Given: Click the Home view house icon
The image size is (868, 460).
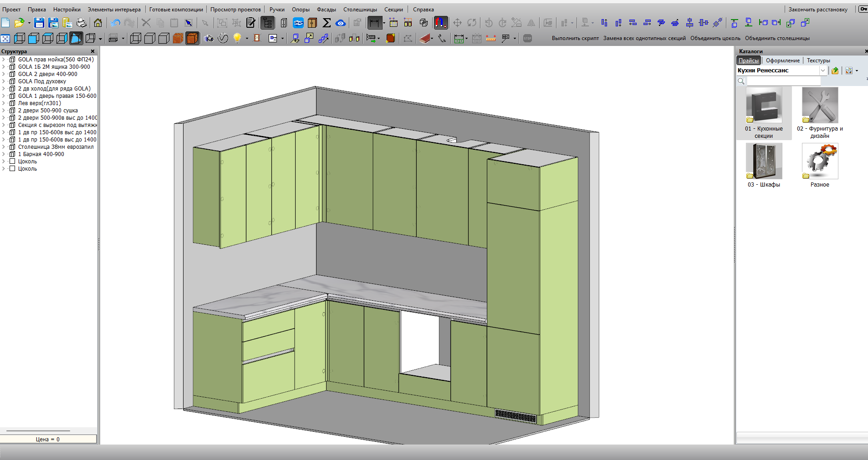Looking at the screenshot, I should pyautogui.click(x=98, y=23).
